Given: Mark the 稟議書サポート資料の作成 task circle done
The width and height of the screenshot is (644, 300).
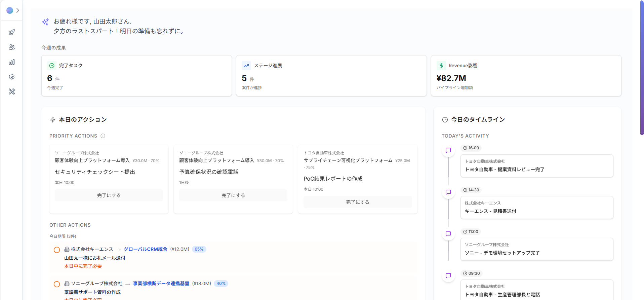Looking at the screenshot, I should (x=57, y=284).
